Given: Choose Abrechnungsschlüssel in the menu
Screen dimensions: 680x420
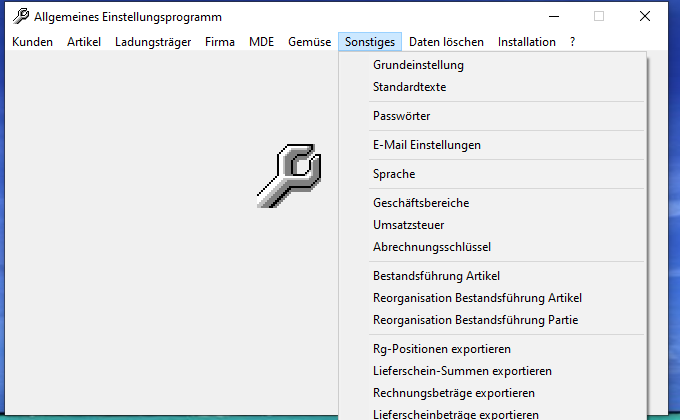Looking at the screenshot, I should coord(493,247).
